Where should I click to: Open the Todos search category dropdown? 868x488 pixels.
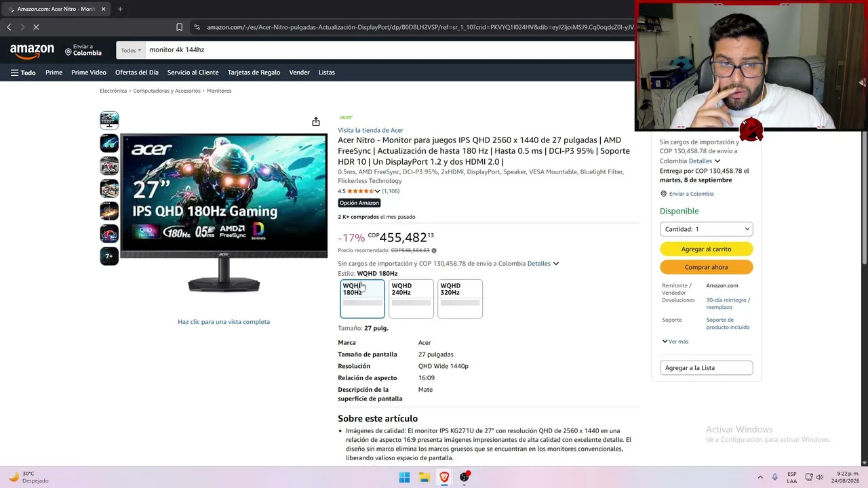(131, 50)
